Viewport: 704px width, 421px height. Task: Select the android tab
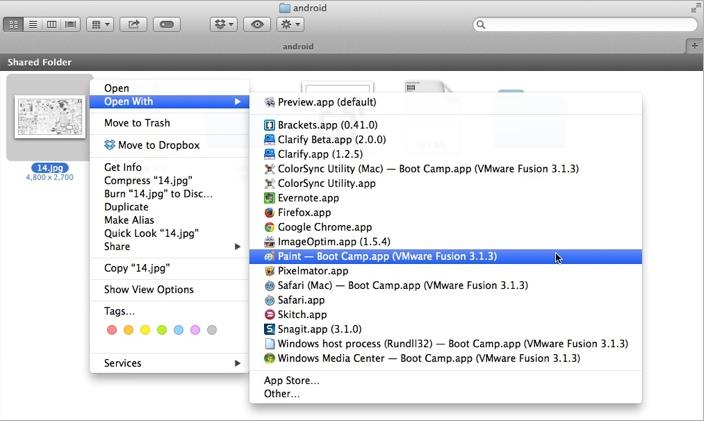[x=298, y=46]
